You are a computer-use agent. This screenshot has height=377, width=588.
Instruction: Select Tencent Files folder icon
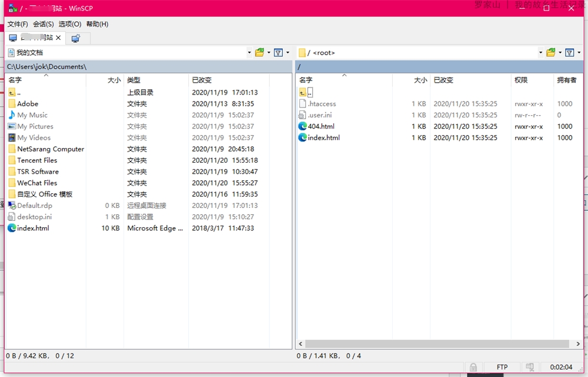tap(12, 160)
